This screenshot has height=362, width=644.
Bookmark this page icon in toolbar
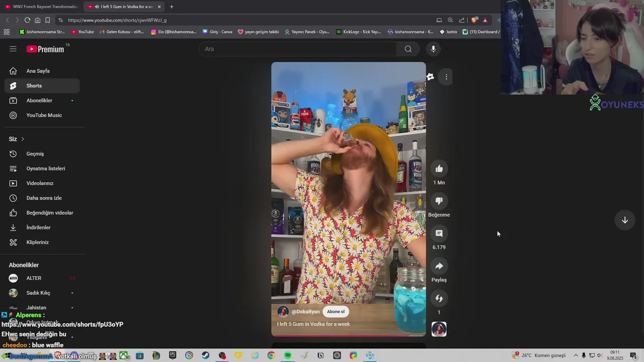pos(47,20)
